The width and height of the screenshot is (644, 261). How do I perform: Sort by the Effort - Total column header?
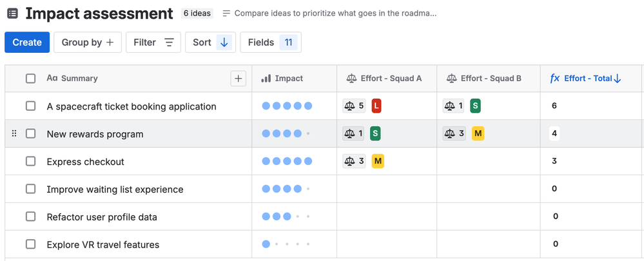coord(588,79)
